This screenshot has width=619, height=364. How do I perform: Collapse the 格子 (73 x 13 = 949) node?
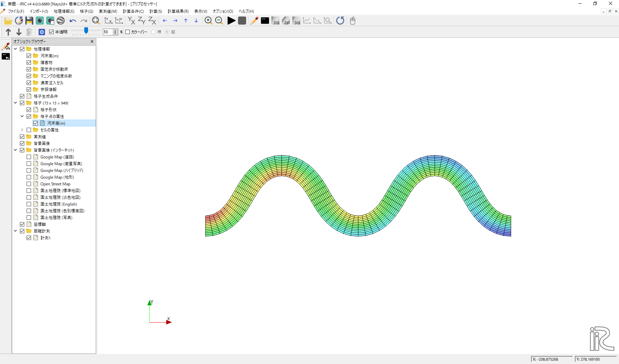coord(16,103)
